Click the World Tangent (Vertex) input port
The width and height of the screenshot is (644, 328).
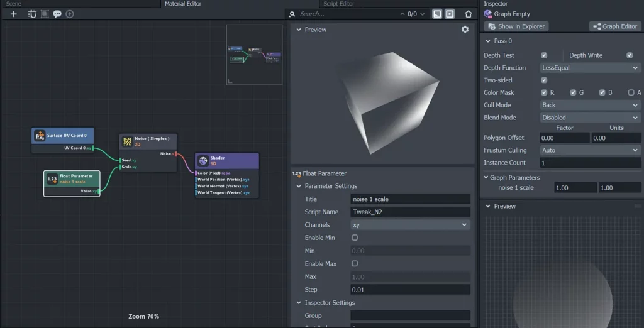[196, 192]
